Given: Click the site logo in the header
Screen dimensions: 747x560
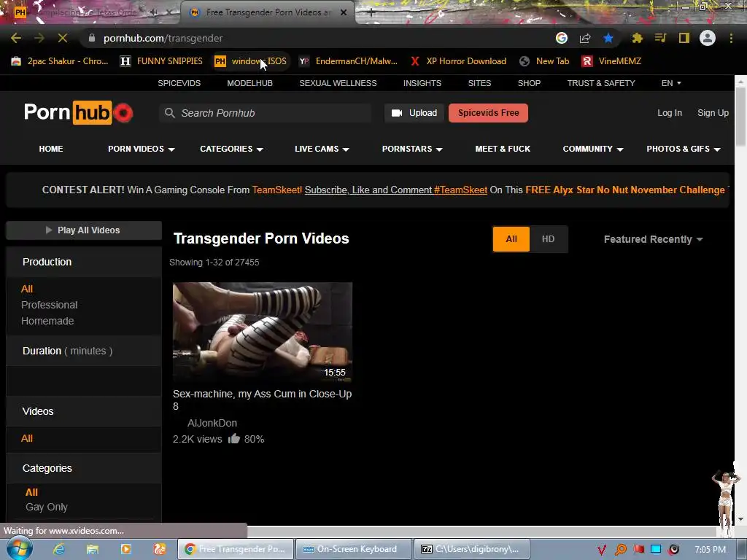Looking at the screenshot, I should [x=79, y=113].
